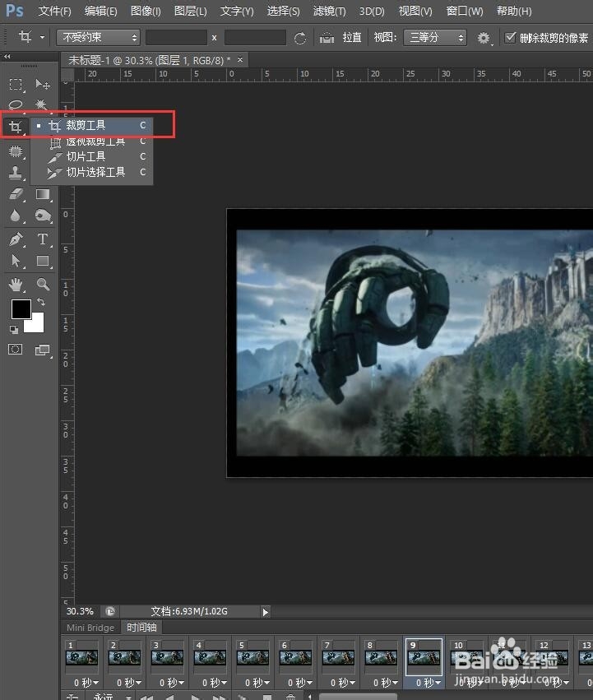Click the 拉直 straighten button
The image size is (593, 700).
pyautogui.click(x=352, y=38)
